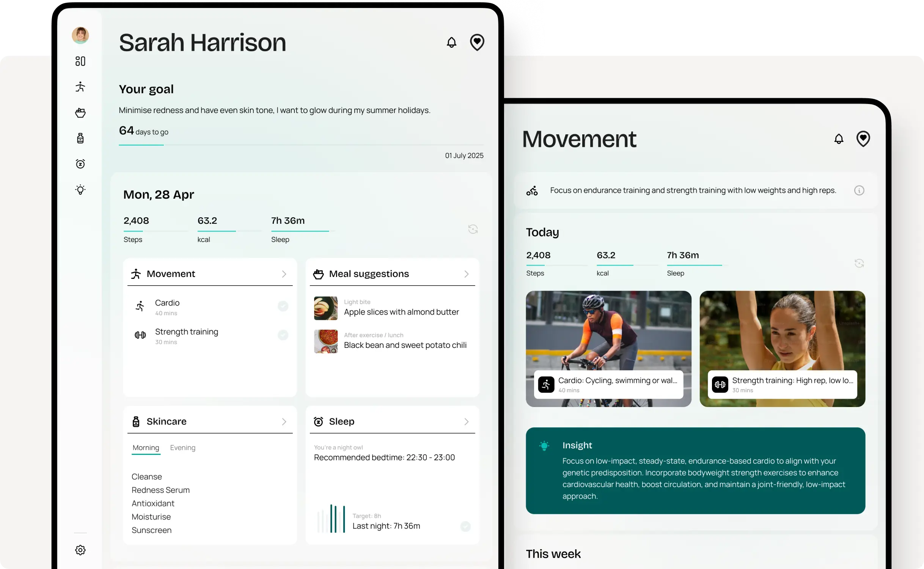
Task: Open the Skincare card title
Action: [x=167, y=421]
